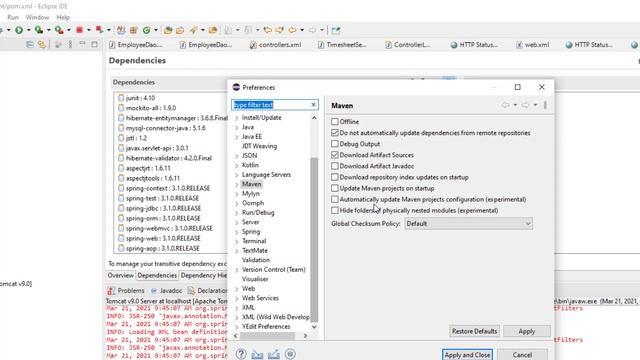Uncheck Download Artifact Sources

pyautogui.click(x=335, y=155)
